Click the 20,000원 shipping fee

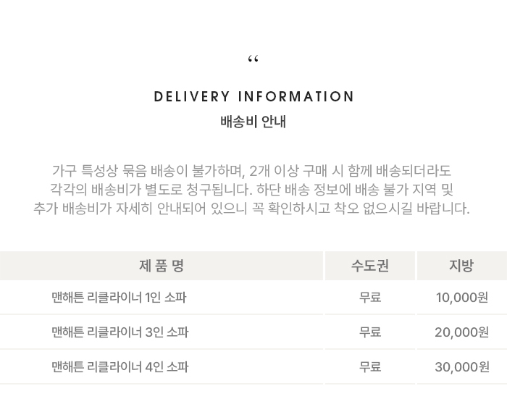pyautogui.click(x=462, y=332)
